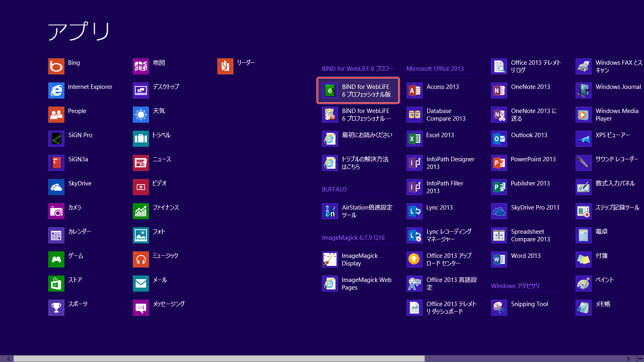This screenshot has height=362, width=644.
Task: Open the 地図 maps app
Action: (141, 66)
